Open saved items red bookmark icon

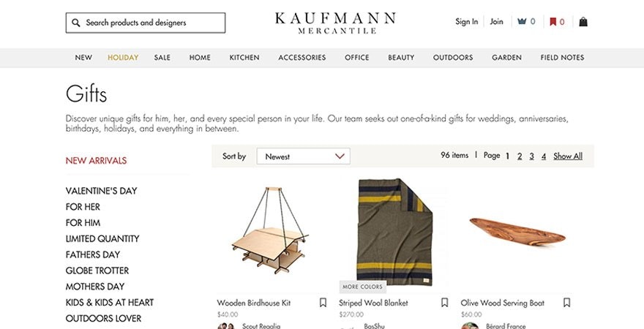(553, 22)
